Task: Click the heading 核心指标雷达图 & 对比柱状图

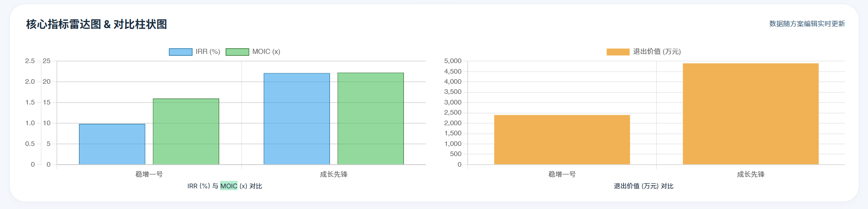Action: 96,24
